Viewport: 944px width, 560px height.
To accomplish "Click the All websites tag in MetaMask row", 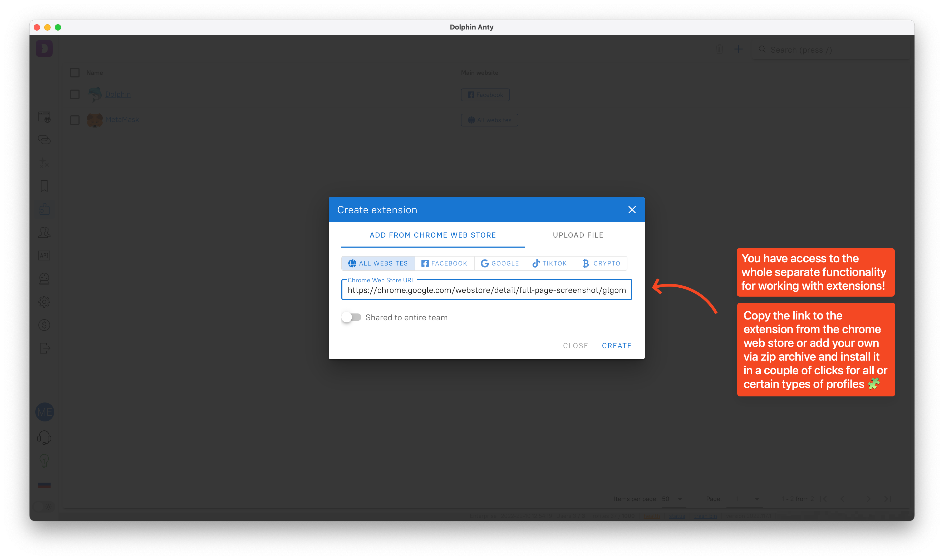I will click(489, 120).
